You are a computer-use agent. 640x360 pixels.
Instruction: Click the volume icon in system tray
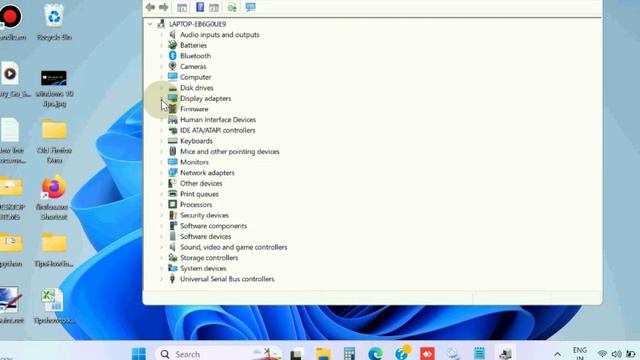pyautogui.click(x=616, y=354)
